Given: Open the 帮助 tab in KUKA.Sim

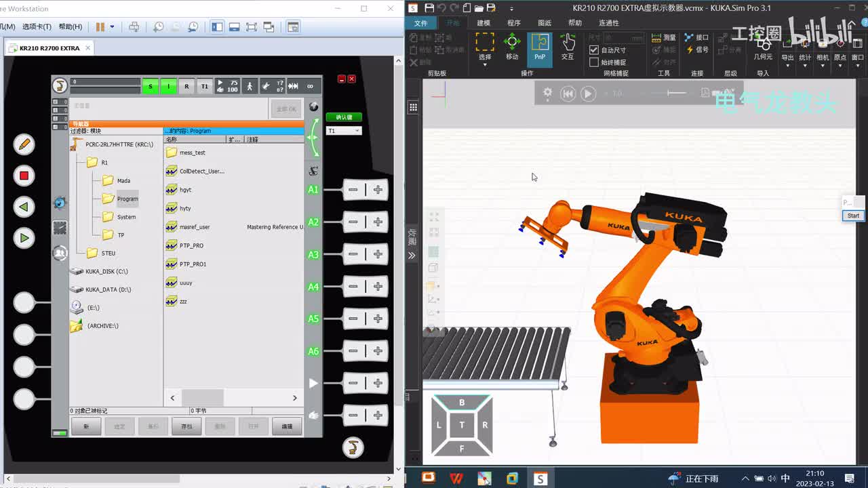Looking at the screenshot, I should click(x=575, y=23).
